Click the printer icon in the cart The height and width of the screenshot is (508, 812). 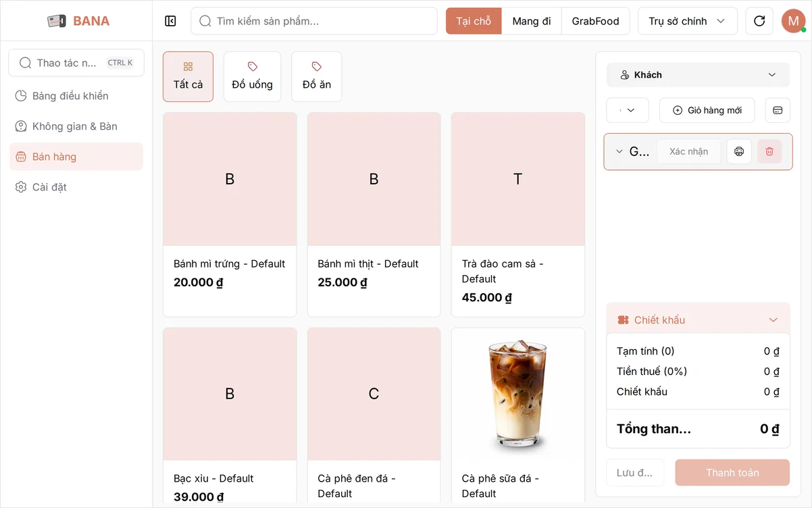(x=739, y=151)
